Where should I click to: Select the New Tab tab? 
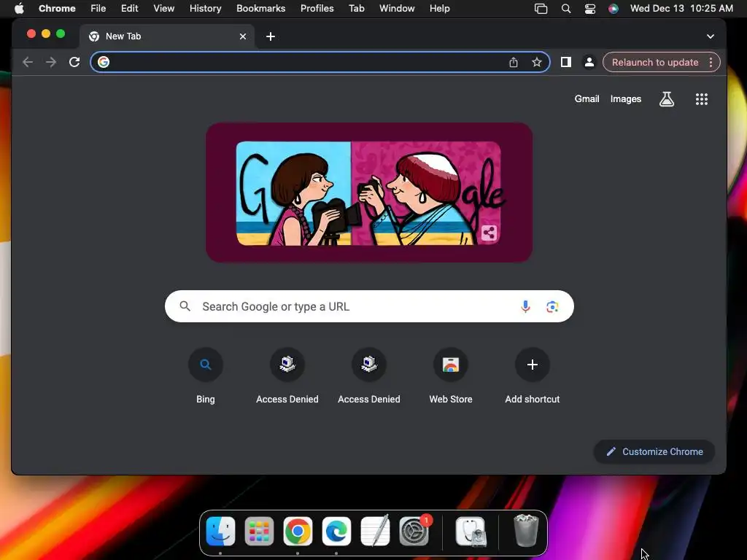[167, 36]
